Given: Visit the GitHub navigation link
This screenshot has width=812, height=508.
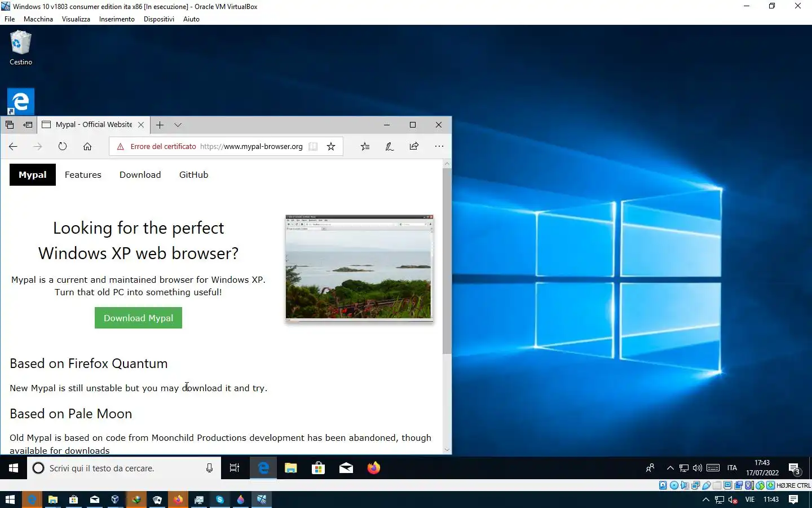Looking at the screenshot, I should pyautogui.click(x=193, y=175).
